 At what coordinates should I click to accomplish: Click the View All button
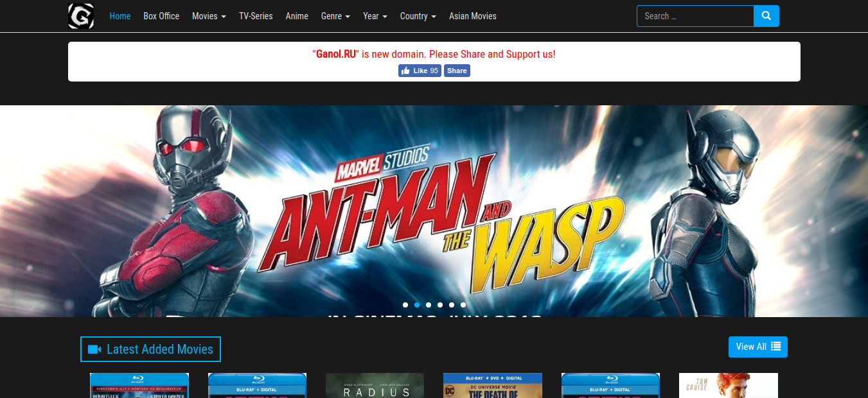tap(757, 347)
